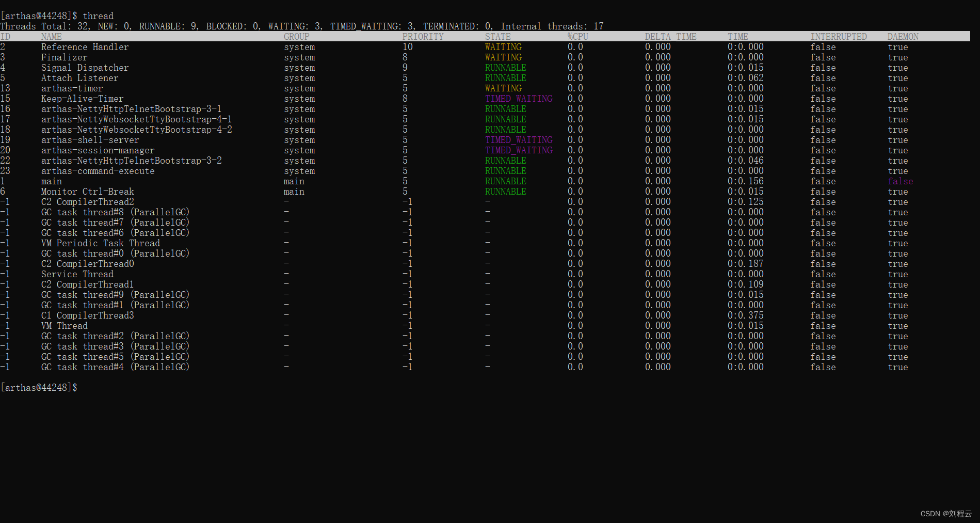980x523 pixels.
Task: Select the 'arthas-shell-server' thread name
Action: pyautogui.click(x=90, y=140)
